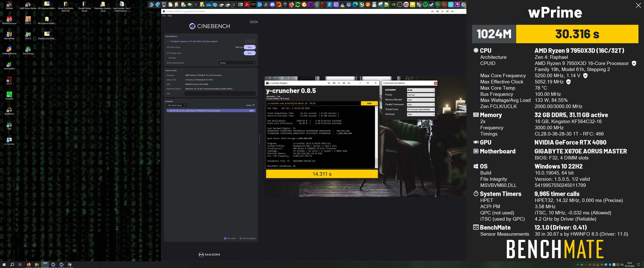This screenshot has width=644, height=268.
Task: Open Cinebench Help menu
Action: [170, 16]
